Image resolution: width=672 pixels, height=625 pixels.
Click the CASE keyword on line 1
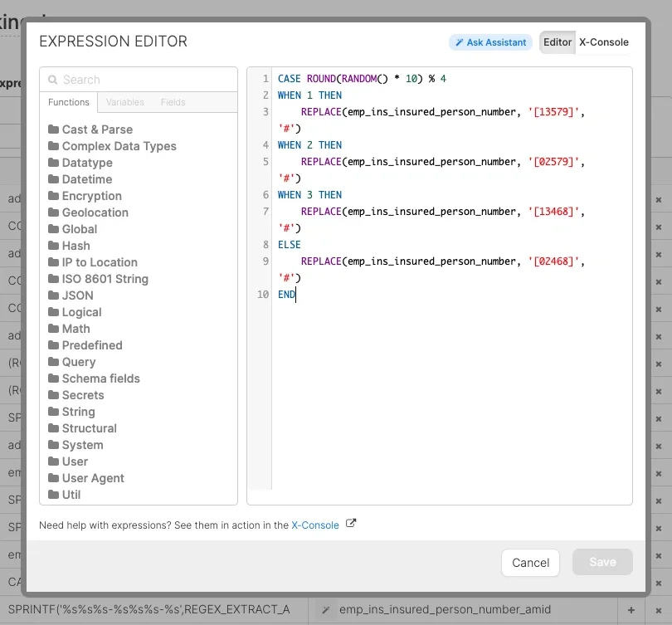(x=290, y=79)
